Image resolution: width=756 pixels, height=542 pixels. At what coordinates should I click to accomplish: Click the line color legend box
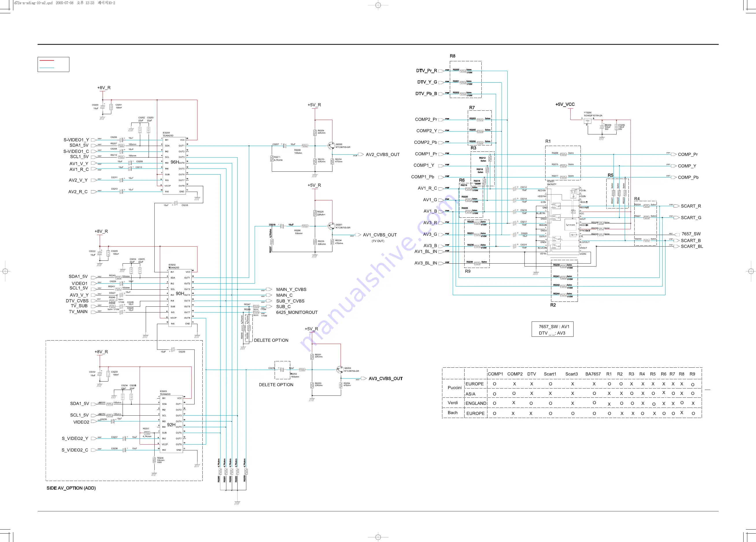[x=53, y=64]
